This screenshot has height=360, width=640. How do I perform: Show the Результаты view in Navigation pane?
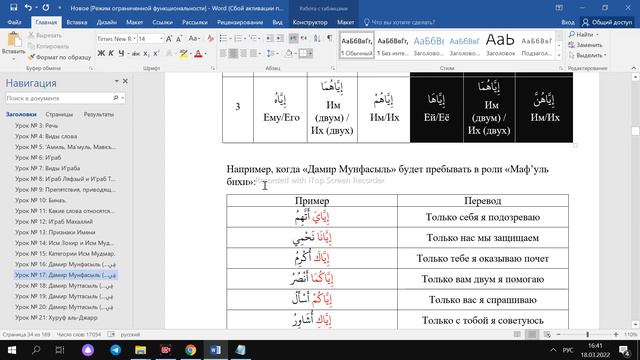click(x=99, y=115)
